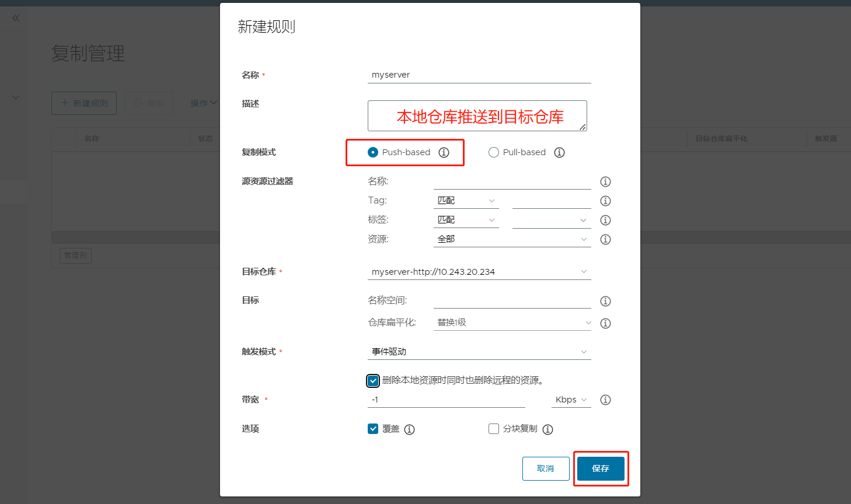Show info for name filter

[x=606, y=181]
